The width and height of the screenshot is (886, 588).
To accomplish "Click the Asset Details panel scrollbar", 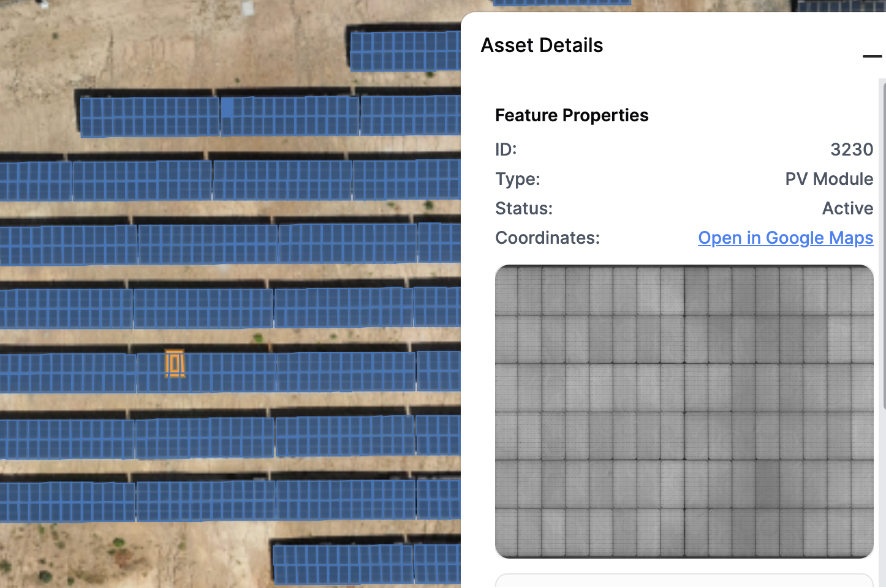I will [882, 245].
